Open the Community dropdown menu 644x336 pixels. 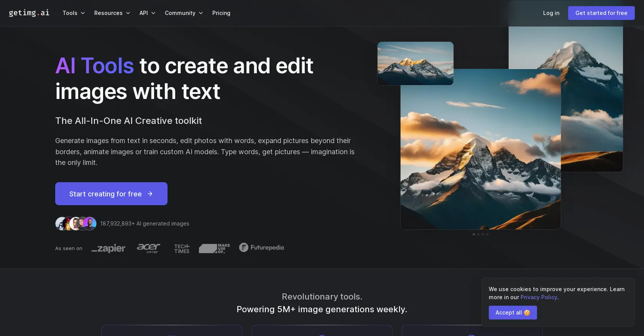(184, 13)
